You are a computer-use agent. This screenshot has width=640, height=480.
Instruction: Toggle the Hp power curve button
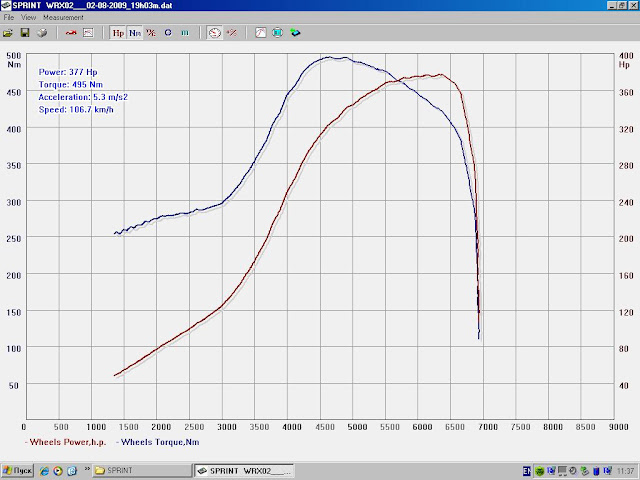point(118,33)
